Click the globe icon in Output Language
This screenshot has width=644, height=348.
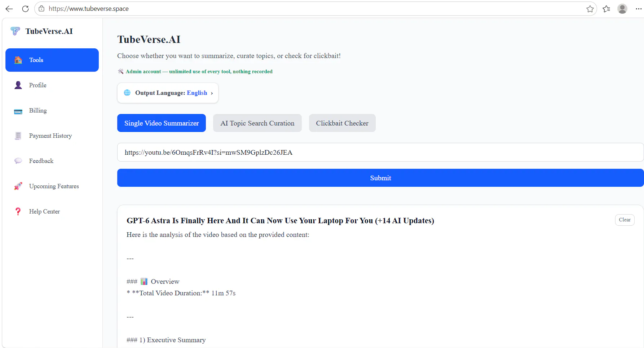click(127, 93)
